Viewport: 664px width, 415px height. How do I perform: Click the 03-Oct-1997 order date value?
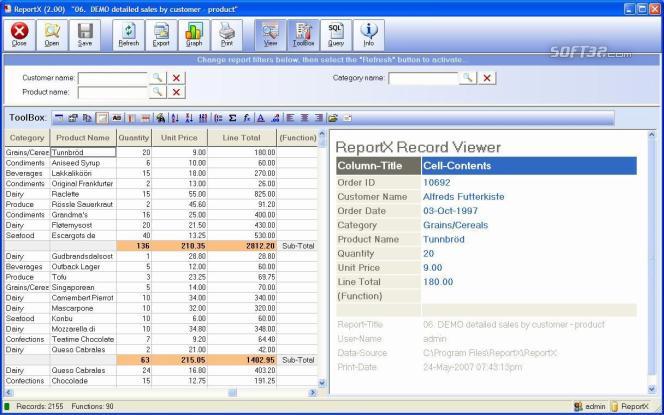[x=450, y=211]
